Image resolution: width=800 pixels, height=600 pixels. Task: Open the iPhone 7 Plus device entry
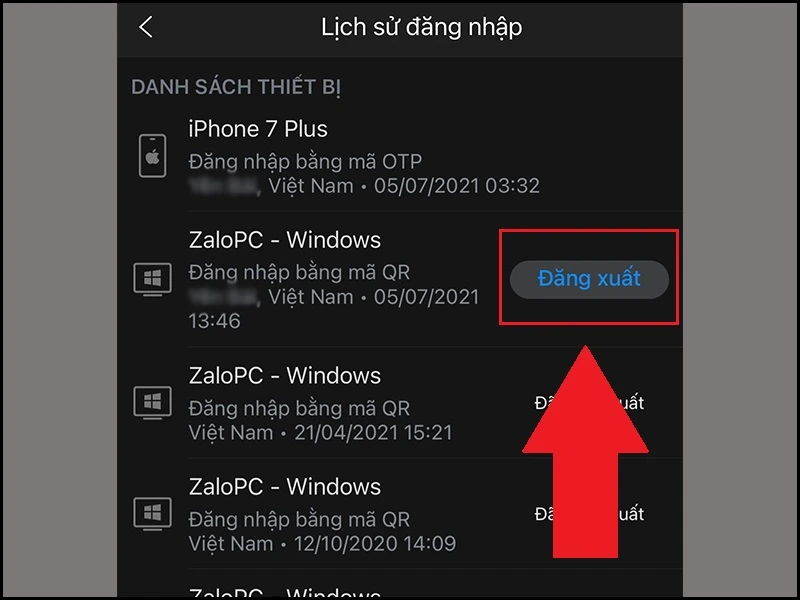(400, 157)
